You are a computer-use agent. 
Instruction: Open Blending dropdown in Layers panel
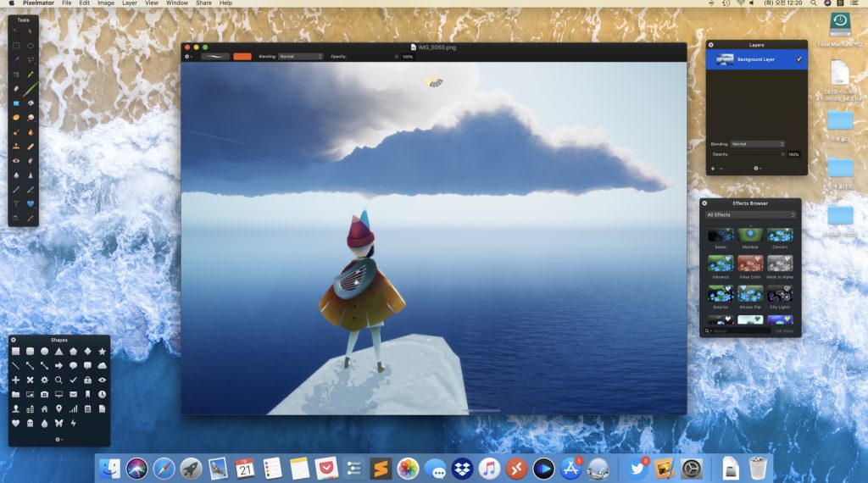tap(757, 144)
